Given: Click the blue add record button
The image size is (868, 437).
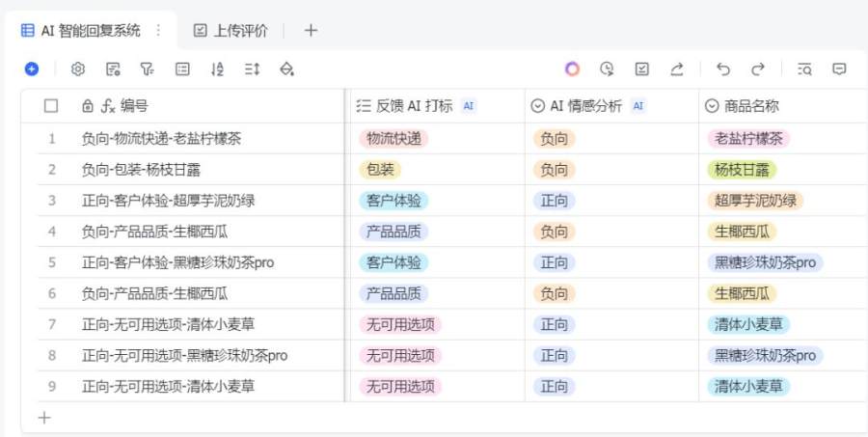Looking at the screenshot, I should [x=32, y=68].
